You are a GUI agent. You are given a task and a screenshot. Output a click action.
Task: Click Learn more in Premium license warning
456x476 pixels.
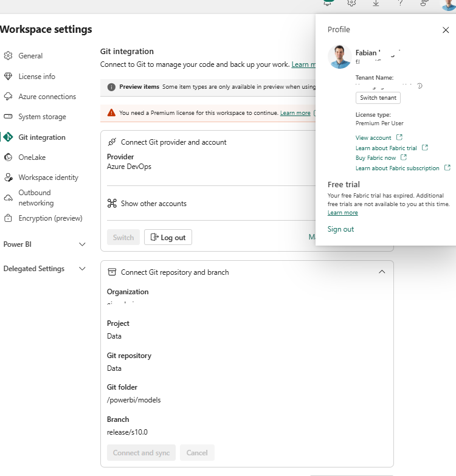click(x=295, y=113)
